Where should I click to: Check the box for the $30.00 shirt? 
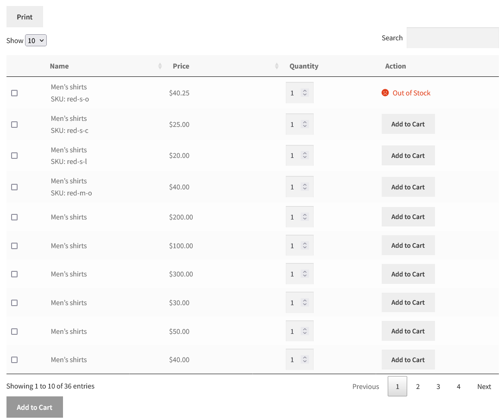pyautogui.click(x=14, y=303)
